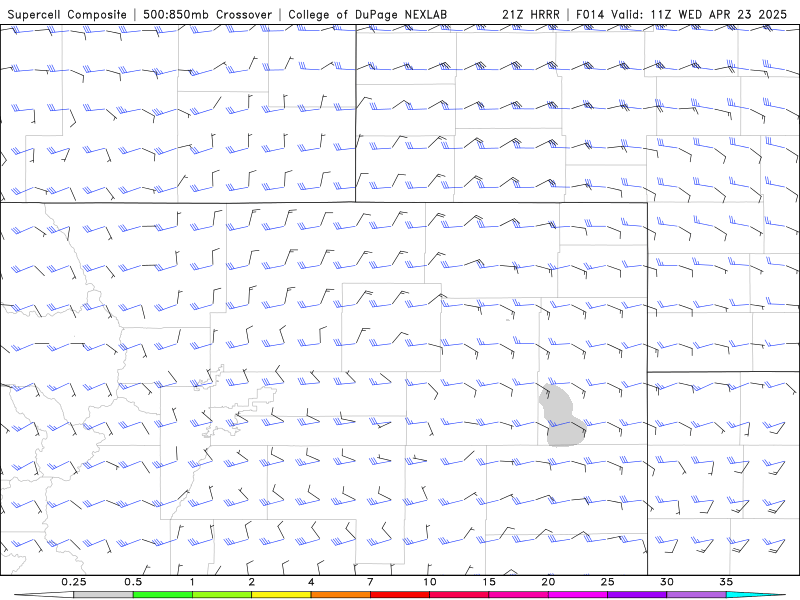Click the color scale label 4
The height and width of the screenshot is (600, 800).
tap(311, 582)
